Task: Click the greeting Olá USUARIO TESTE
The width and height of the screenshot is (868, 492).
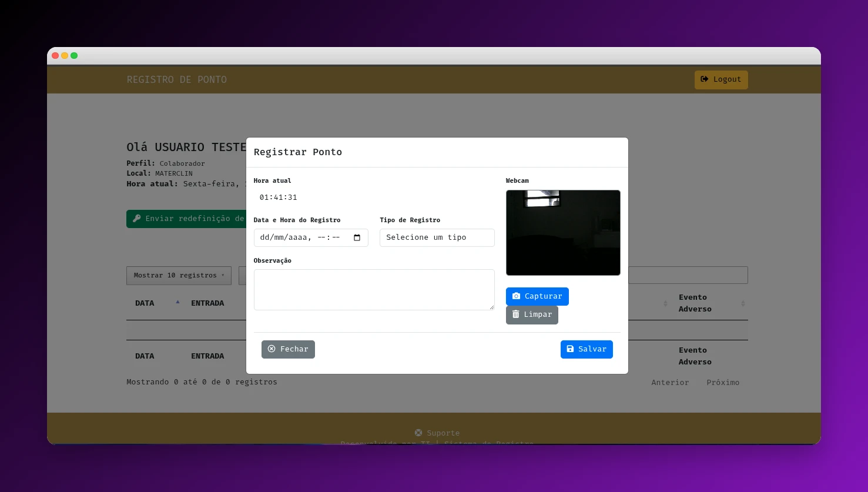Action: pyautogui.click(x=186, y=147)
